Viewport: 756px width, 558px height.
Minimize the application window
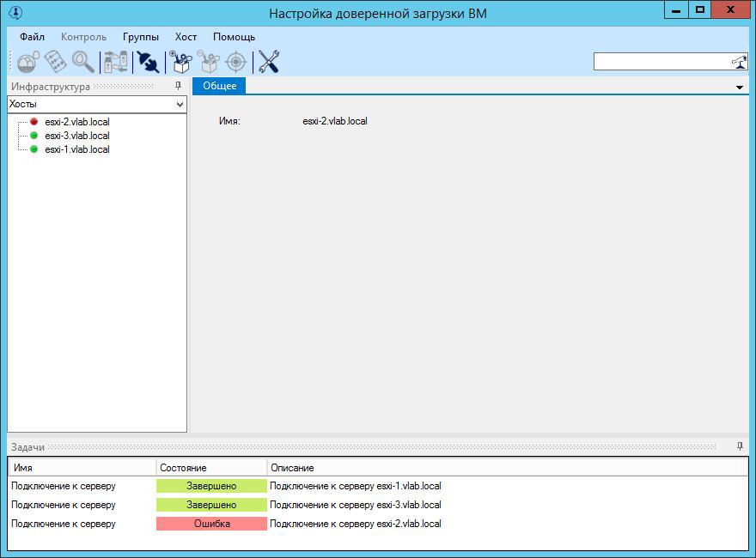pyautogui.click(x=676, y=9)
